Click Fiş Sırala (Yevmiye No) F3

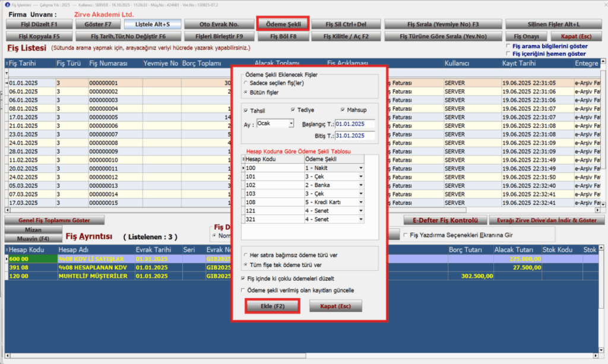pyautogui.click(x=443, y=24)
